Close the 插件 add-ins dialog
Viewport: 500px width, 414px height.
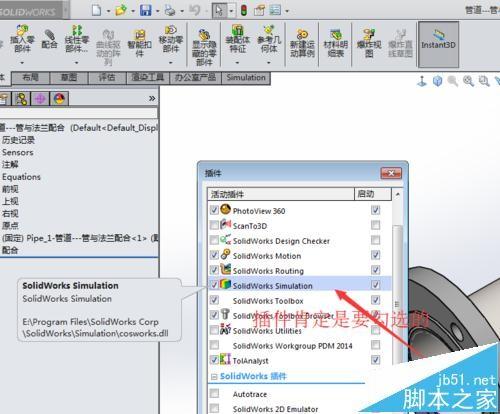coord(391,173)
